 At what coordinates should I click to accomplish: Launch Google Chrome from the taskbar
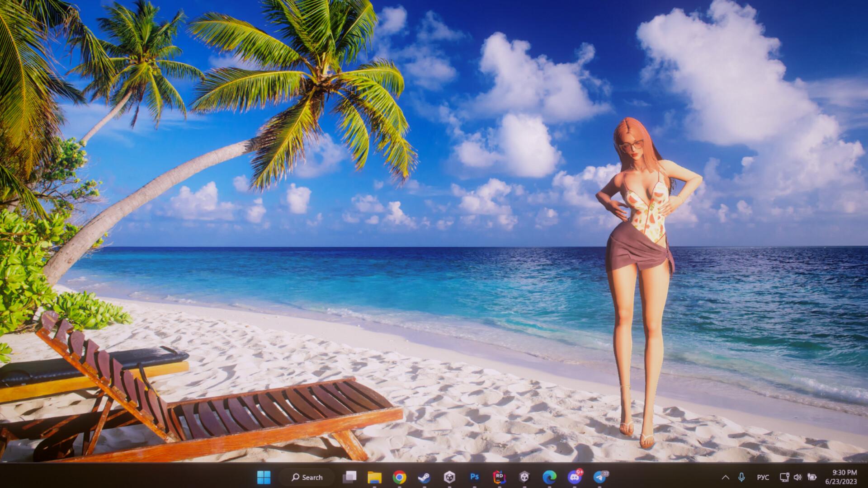click(x=399, y=477)
